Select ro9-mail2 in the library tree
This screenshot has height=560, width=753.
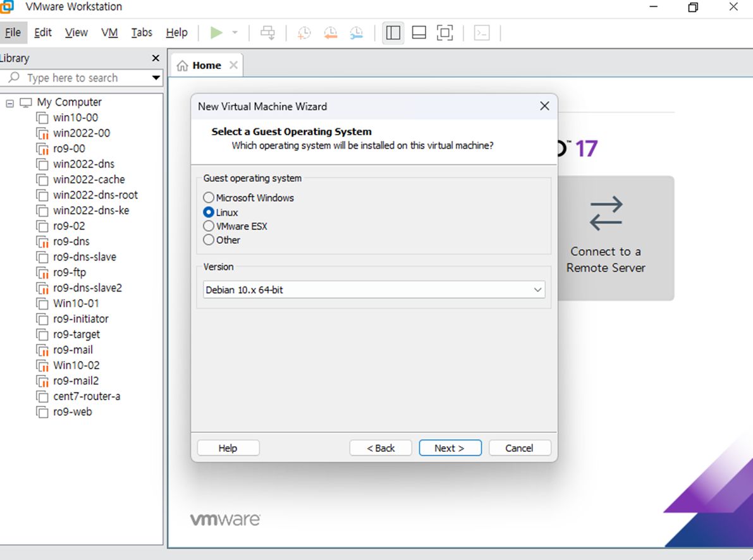coord(76,381)
